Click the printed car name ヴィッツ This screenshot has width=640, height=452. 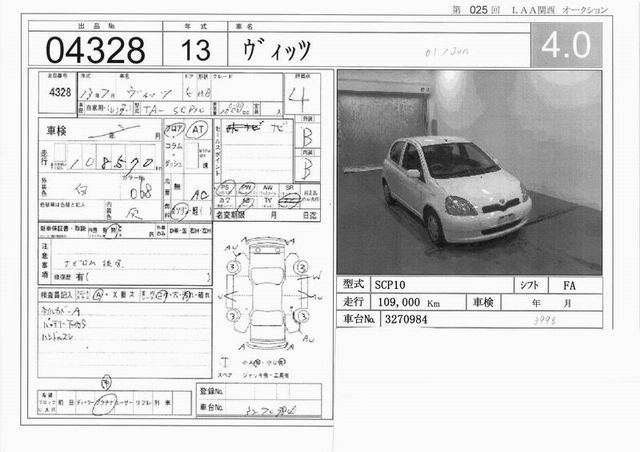[276, 50]
